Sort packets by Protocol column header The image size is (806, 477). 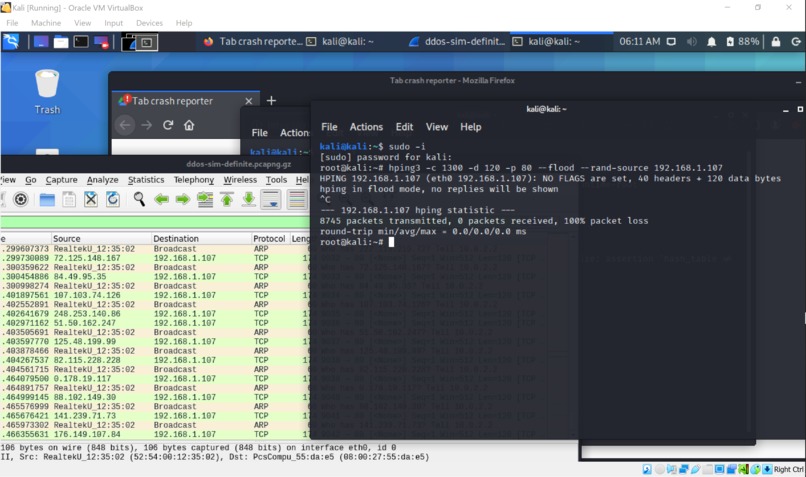click(269, 238)
